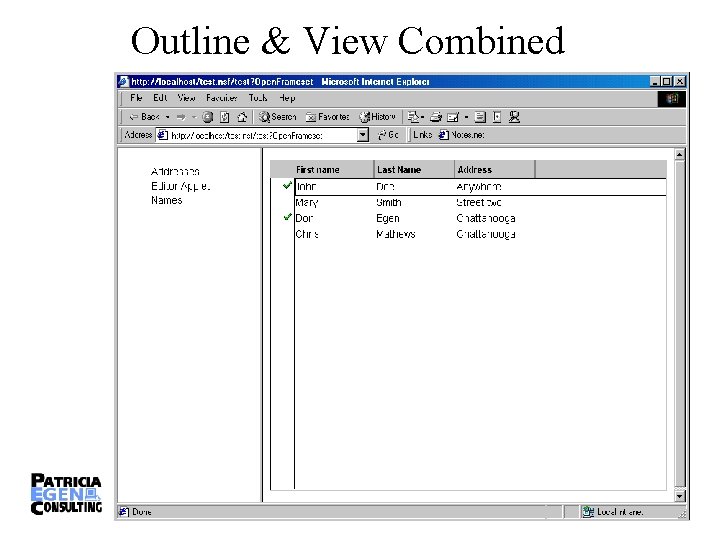Open the Favorites pane
Image resolution: width=720 pixels, height=540 pixels.
327,117
